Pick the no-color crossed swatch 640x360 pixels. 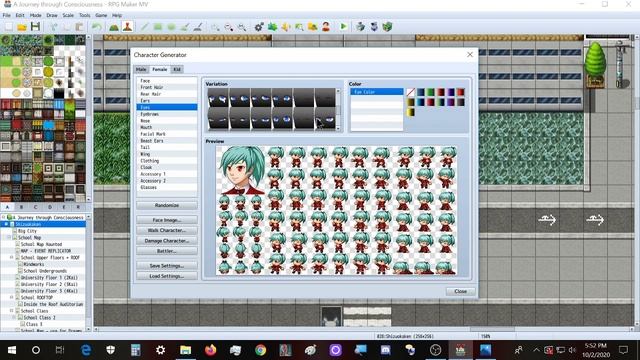411,92
